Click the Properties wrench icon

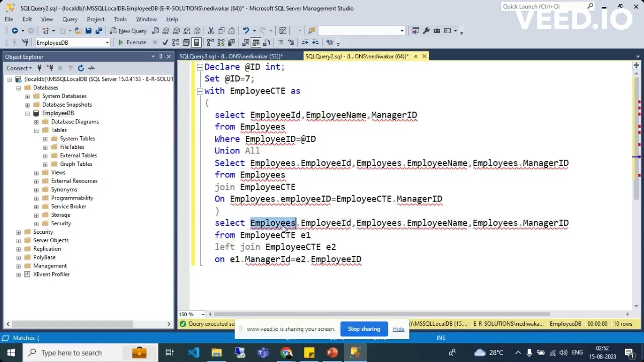426,31
